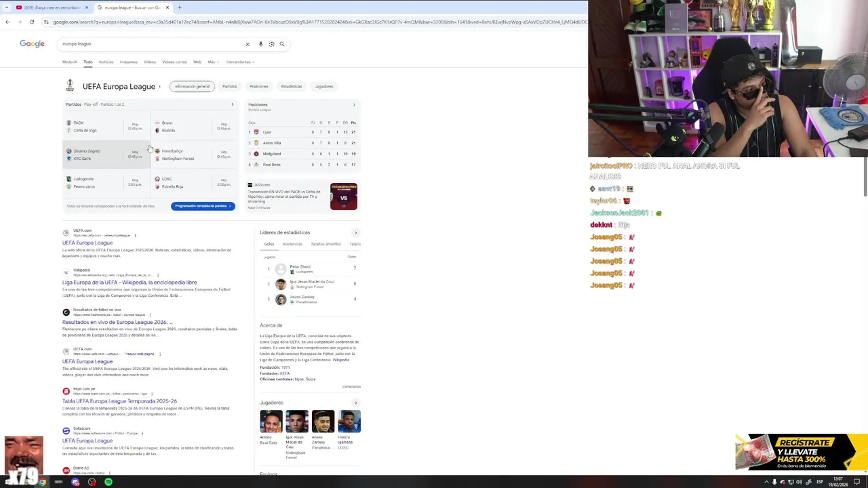Click the microphone icon in the system tray

(x=774, y=482)
